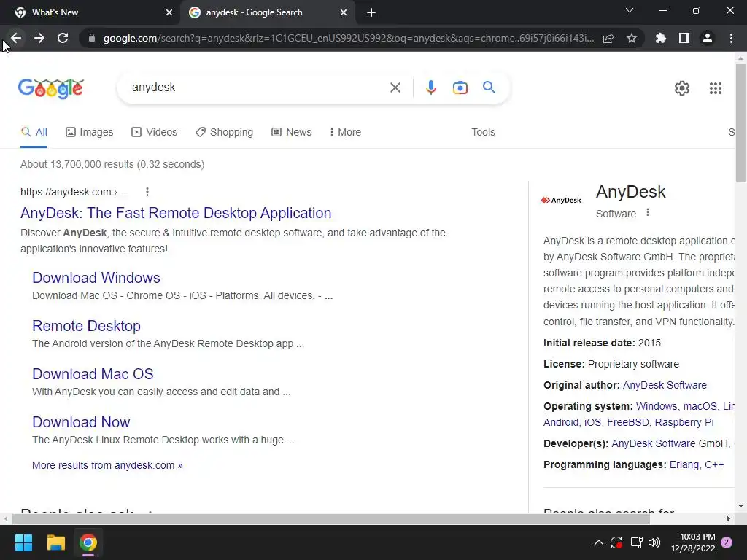The width and height of the screenshot is (747, 560).
Task: Open AnyDesk Software developer link
Action: click(x=653, y=443)
